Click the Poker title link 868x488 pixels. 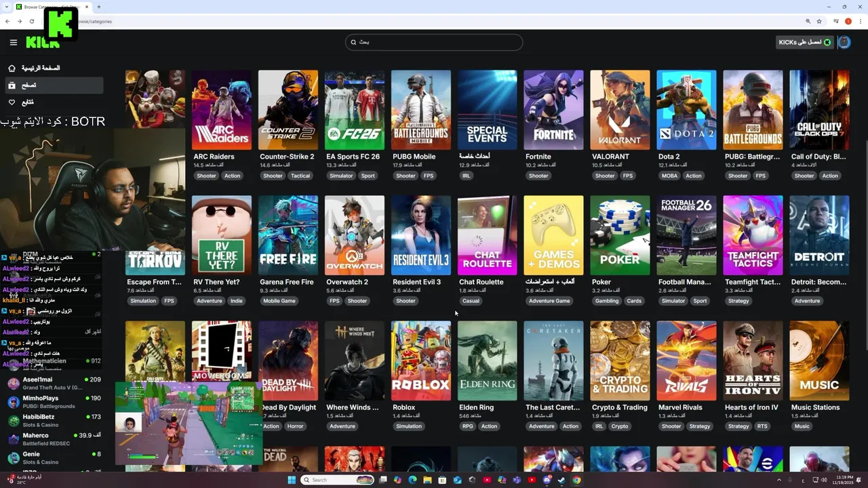pyautogui.click(x=601, y=282)
